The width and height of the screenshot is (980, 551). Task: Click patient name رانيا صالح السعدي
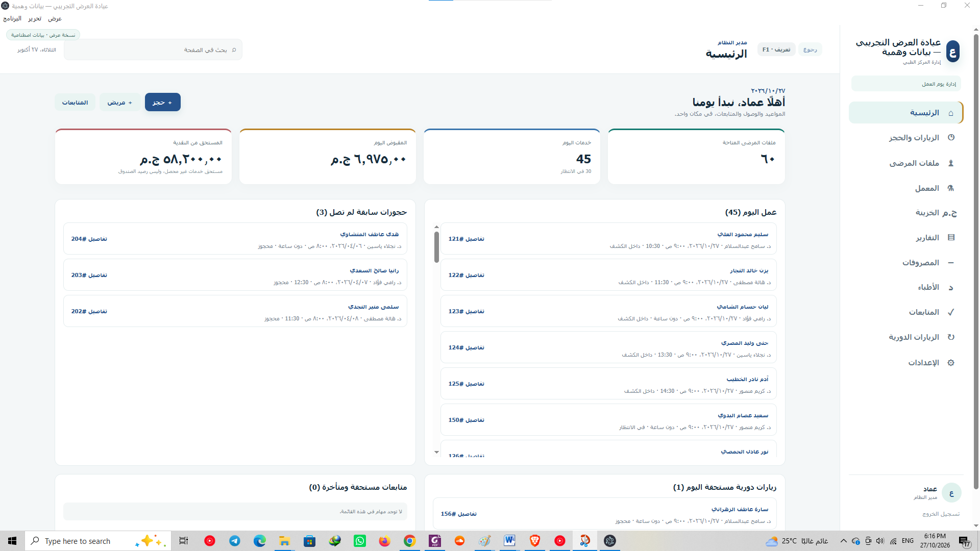(374, 270)
